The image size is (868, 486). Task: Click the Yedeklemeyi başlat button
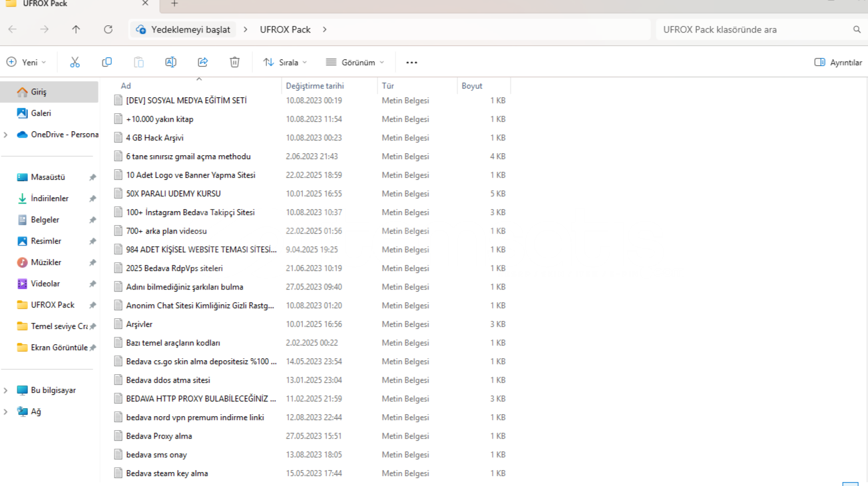click(183, 29)
